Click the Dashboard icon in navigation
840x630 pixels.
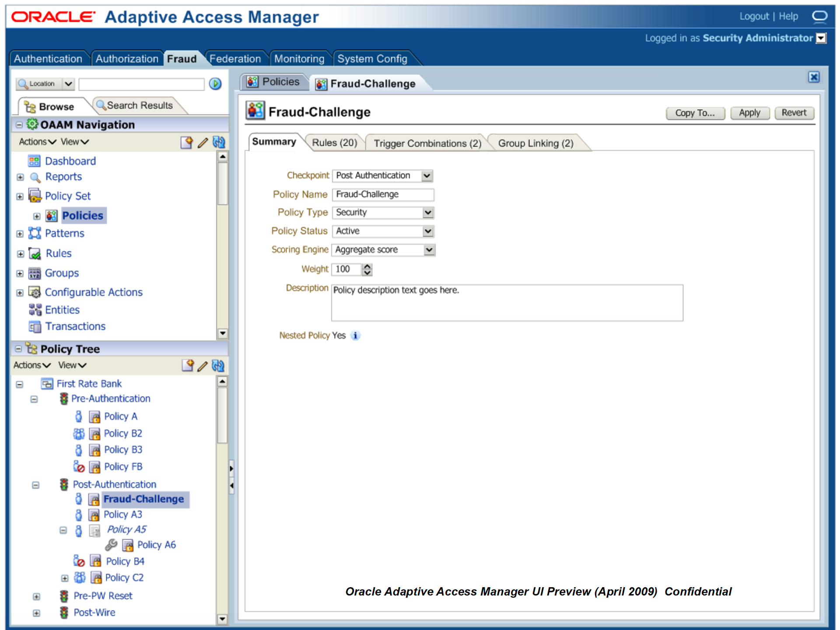(x=34, y=161)
